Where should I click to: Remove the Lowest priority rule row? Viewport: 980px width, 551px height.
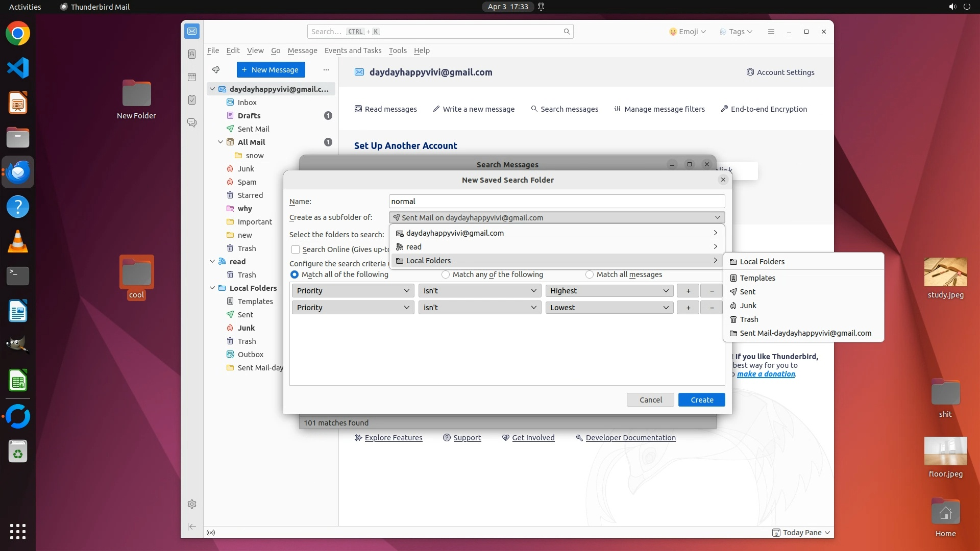(x=712, y=308)
